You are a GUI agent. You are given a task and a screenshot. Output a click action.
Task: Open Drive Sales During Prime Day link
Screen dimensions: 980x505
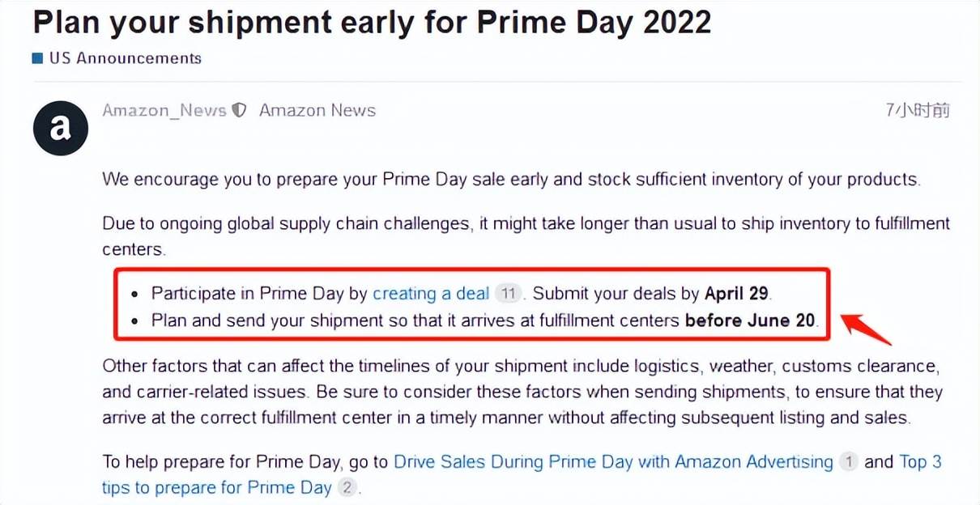(613, 462)
